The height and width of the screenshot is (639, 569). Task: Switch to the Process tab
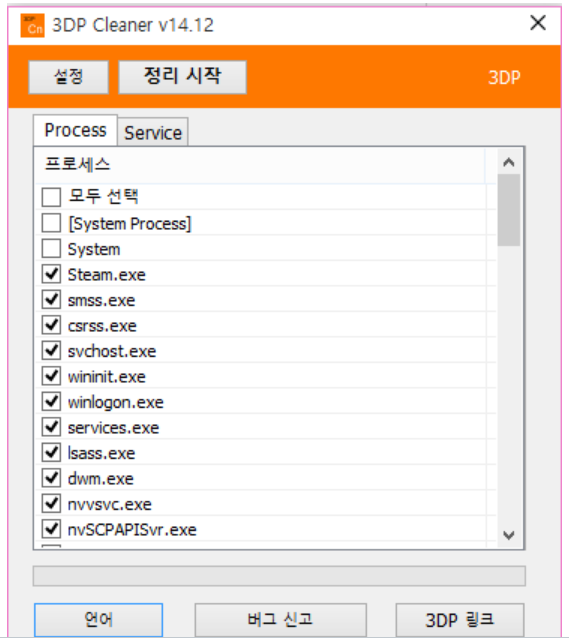coord(75,130)
